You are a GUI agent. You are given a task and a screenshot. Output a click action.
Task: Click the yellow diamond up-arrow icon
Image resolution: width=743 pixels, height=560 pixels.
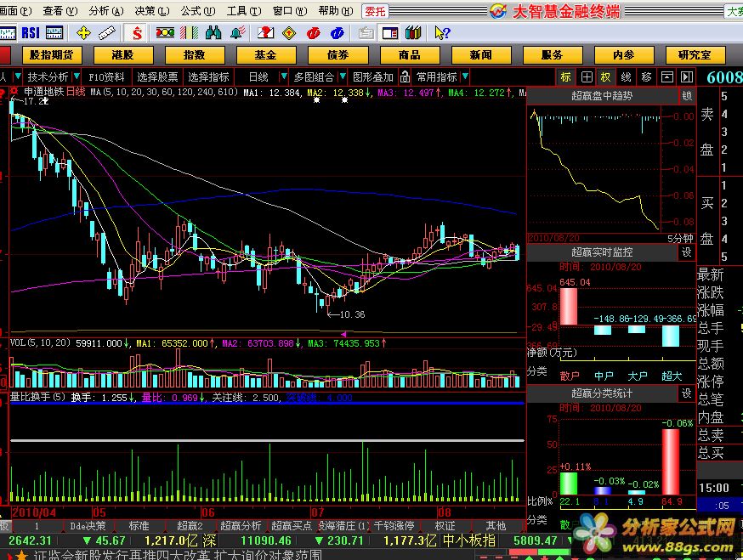tap(289, 32)
